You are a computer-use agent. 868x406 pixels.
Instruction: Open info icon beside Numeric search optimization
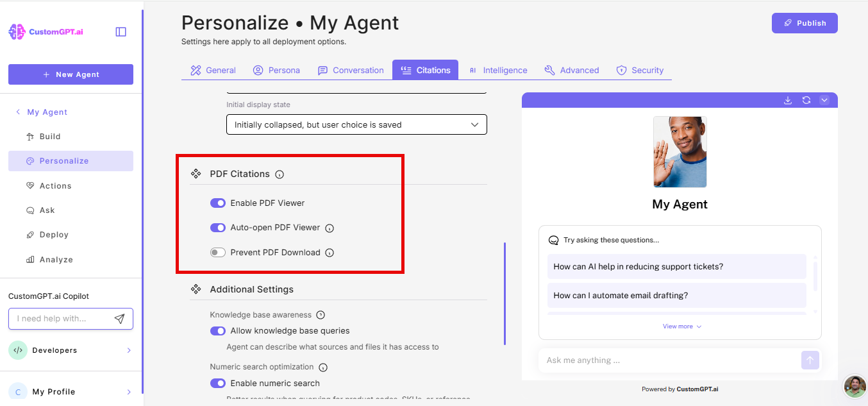[323, 368]
